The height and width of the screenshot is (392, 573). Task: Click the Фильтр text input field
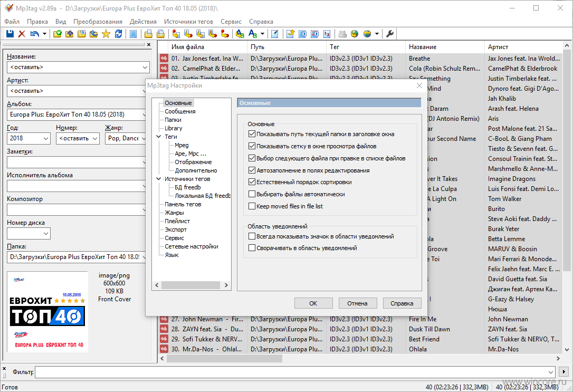[x=291, y=372]
